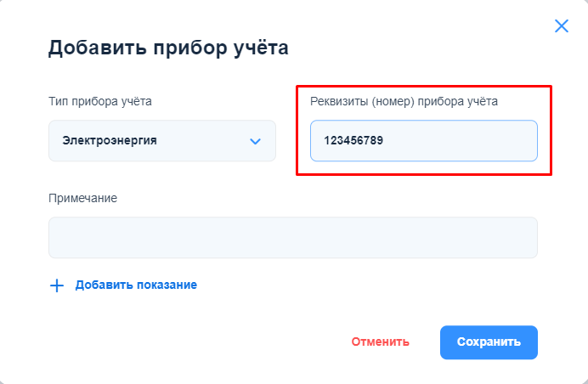Viewport: 588px width, 384px height.
Task: Click the Примечание label
Action: point(82,198)
